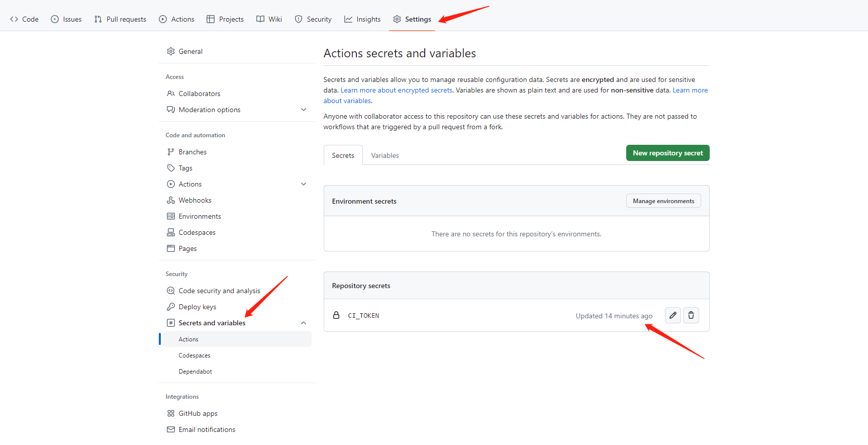Click the Deploy keys key icon
Screen dimensions: 868x445
click(171, 307)
